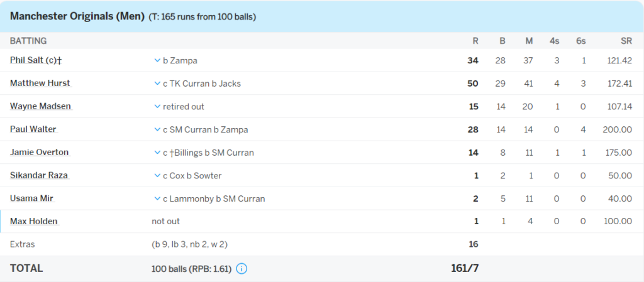Viewport: 644px width, 282px height.
Task: Open Usama Mir's player profile
Action: (x=31, y=198)
